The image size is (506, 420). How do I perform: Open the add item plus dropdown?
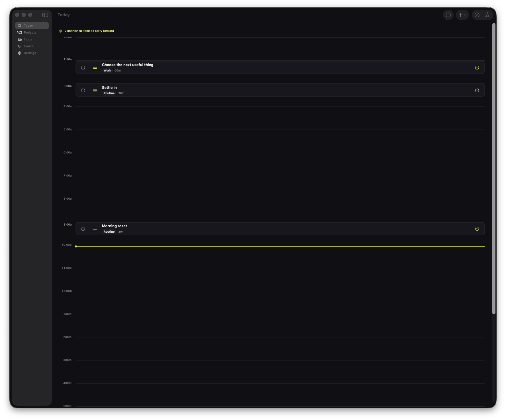coord(462,15)
